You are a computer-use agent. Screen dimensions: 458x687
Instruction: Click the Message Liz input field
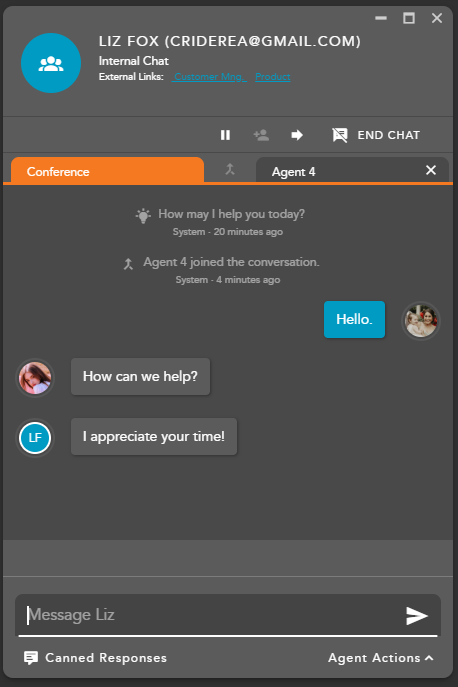tap(215, 615)
